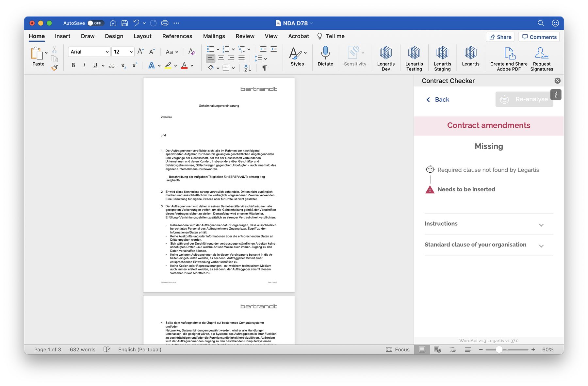The width and height of the screenshot is (588, 386).
Task: Switch to Focus mode
Action: click(x=398, y=349)
